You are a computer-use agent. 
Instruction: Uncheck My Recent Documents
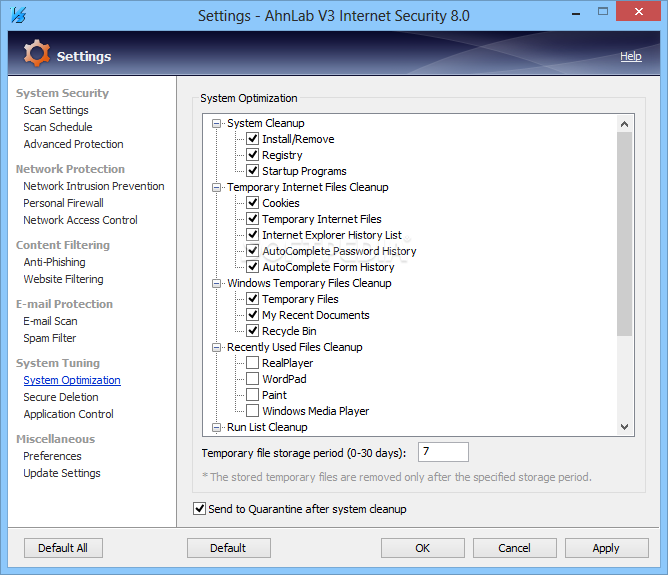coord(253,314)
